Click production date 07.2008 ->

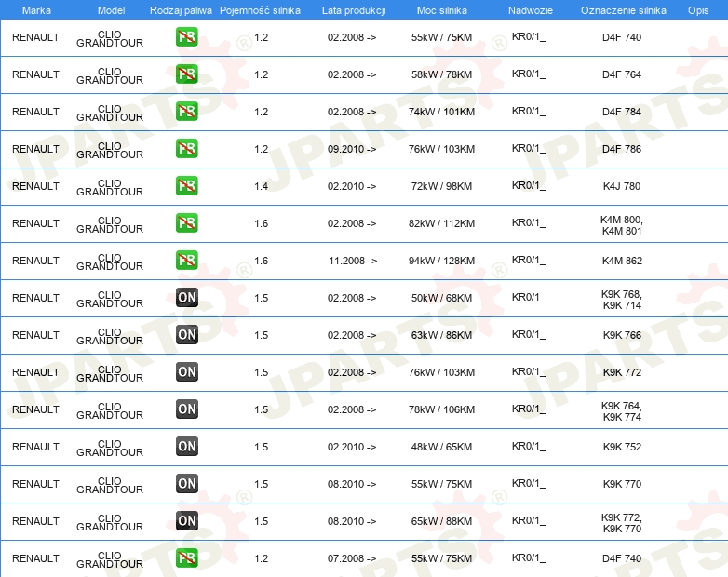pos(352,558)
